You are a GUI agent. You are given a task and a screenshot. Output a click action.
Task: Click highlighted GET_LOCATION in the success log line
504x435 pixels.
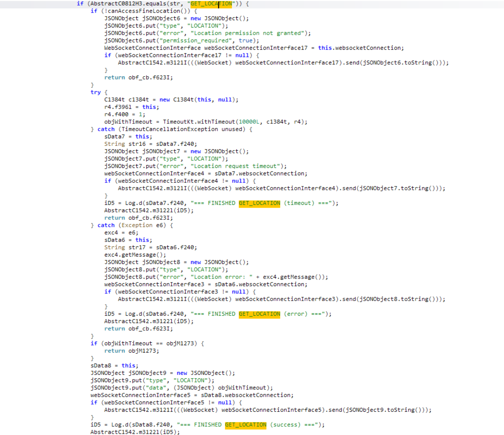pyautogui.click(x=245, y=425)
